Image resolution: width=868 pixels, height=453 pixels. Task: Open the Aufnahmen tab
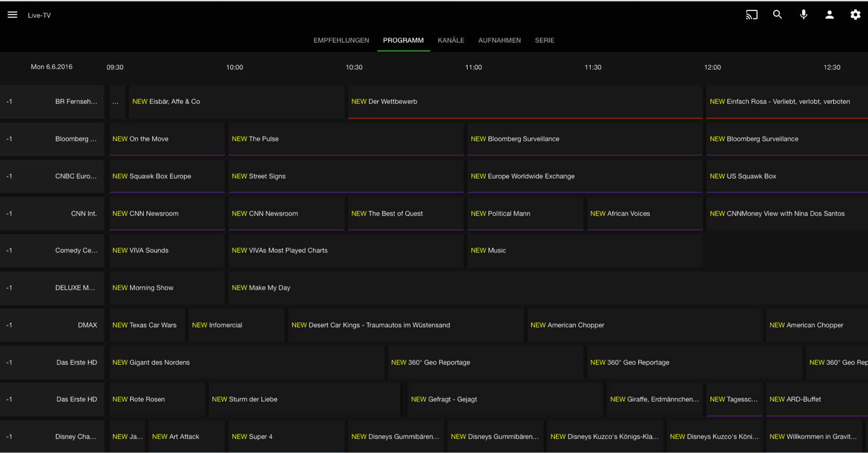(x=499, y=41)
